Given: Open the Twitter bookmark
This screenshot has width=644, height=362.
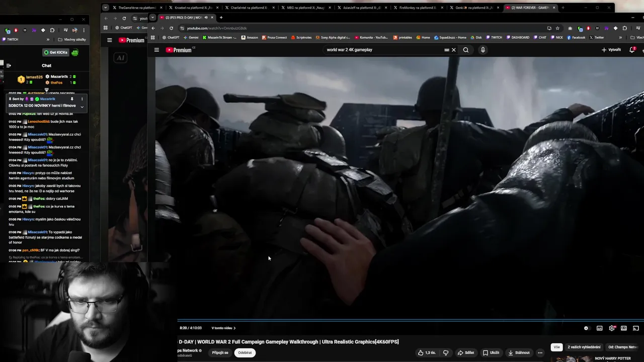Looking at the screenshot, I should (596, 37).
